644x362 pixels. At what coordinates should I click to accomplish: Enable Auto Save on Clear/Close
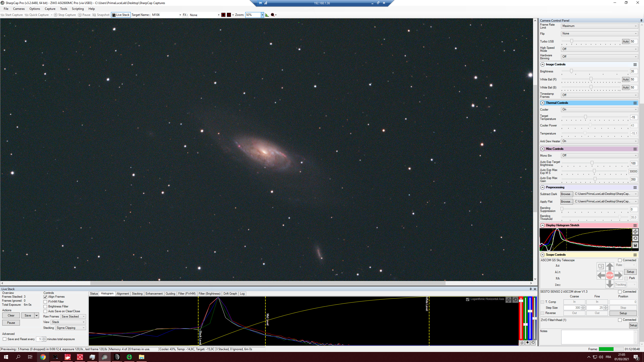click(x=45, y=311)
